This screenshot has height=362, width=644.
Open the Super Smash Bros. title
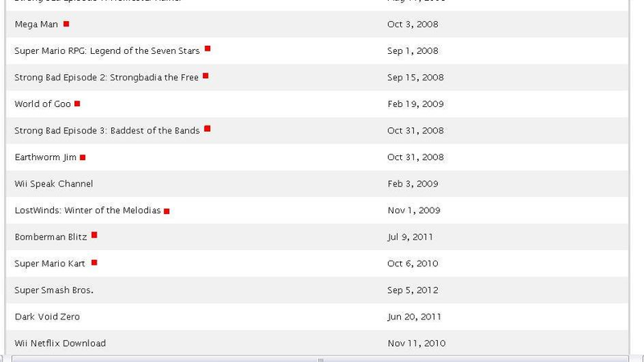coord(54,290)
